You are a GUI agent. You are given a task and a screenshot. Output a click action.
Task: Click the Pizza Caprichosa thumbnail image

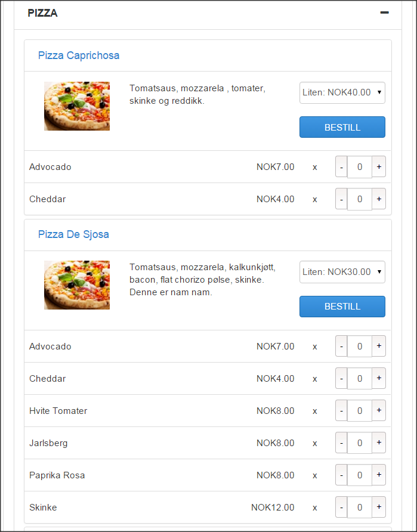coord(77,106)
